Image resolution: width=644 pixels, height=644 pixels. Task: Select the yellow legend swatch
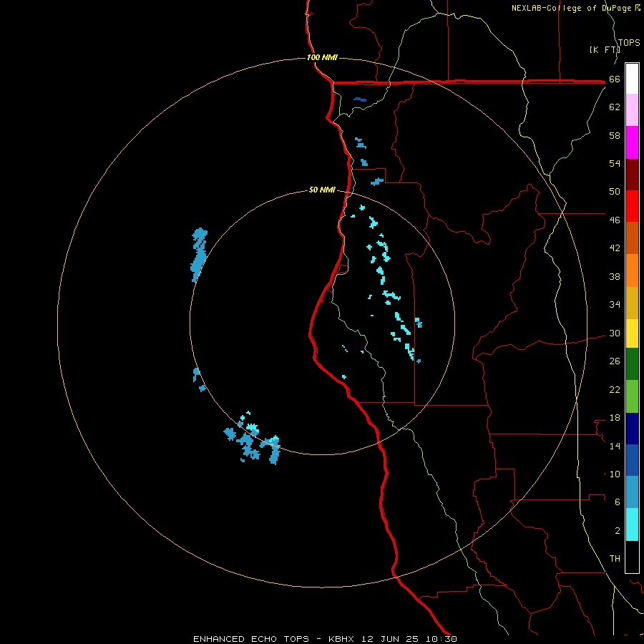coord(632,333)
